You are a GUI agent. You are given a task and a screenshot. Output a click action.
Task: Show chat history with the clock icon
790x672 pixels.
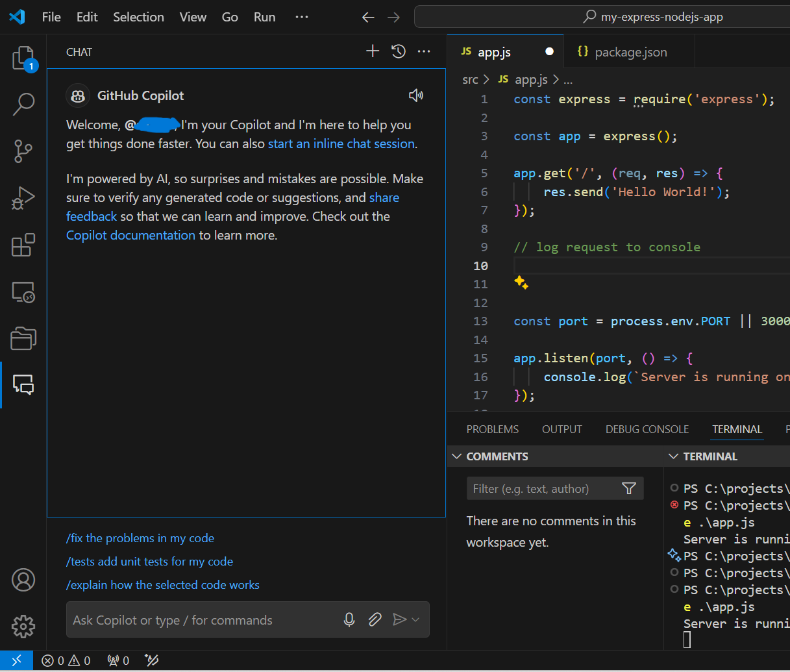point(398,51)
